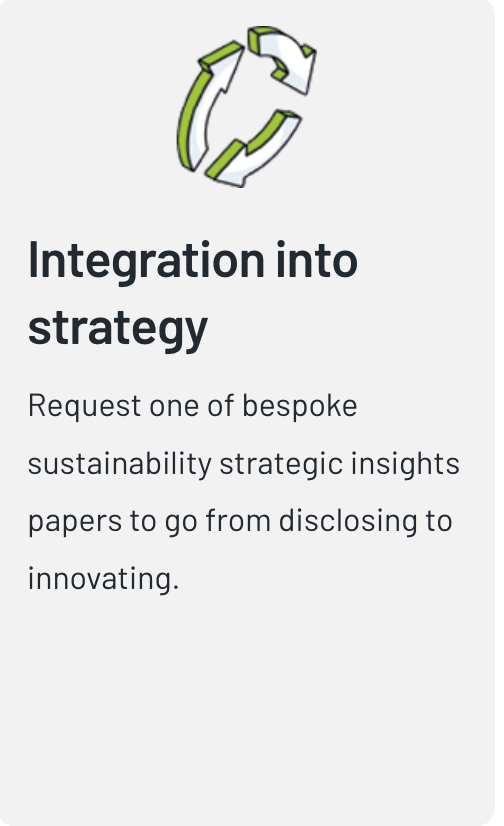Click the word 'strategy' in the heading
The image size is (504, 826).
[x=118, y=329]
